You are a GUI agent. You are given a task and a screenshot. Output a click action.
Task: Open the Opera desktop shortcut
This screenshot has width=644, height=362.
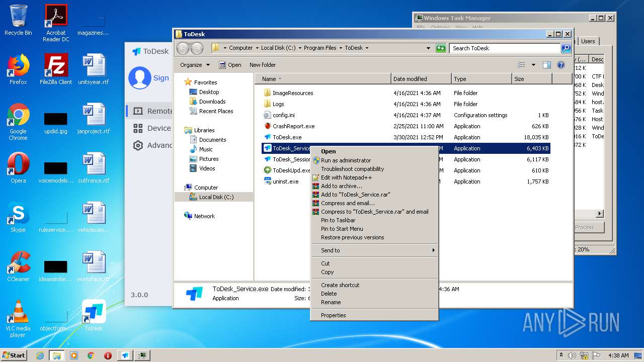pos(18,168)
